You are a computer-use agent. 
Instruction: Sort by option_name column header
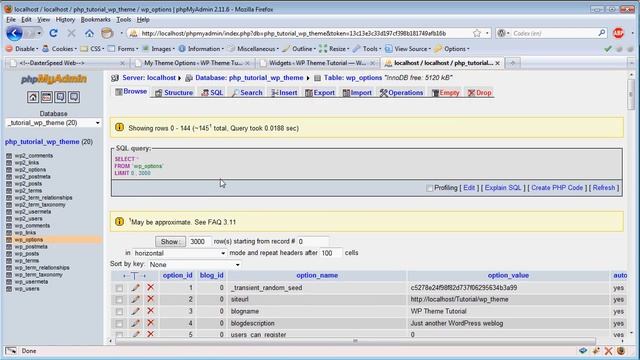click(x=317, y=276)
